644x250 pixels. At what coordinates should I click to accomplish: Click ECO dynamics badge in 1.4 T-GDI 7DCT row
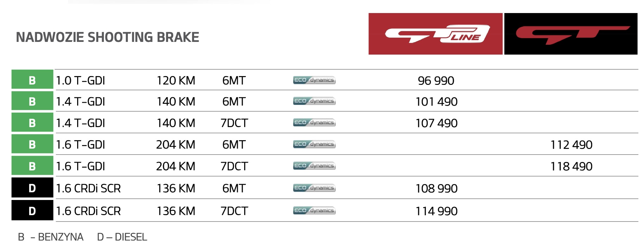tap(314, 123)
